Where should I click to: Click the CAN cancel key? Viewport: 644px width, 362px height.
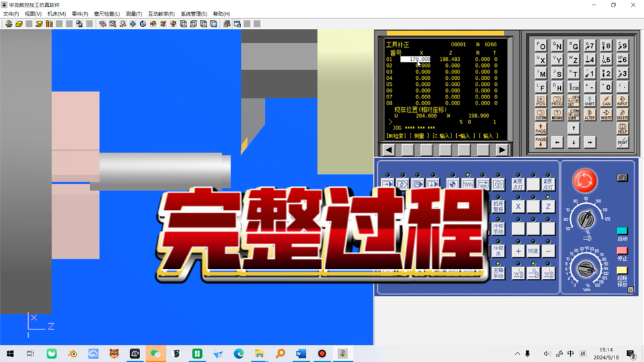(x=606, y=101)
